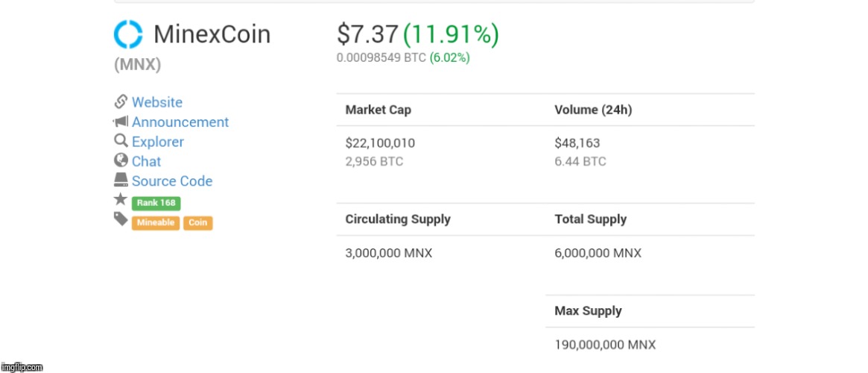868x373 pixels.
Task: Click the tag icon next to Mineable
Action: point(121,219)
